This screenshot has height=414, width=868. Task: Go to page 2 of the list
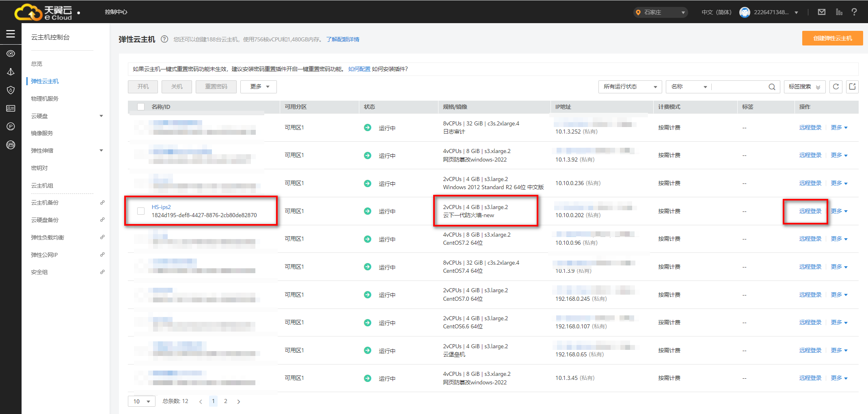click(x=226, y=401)
